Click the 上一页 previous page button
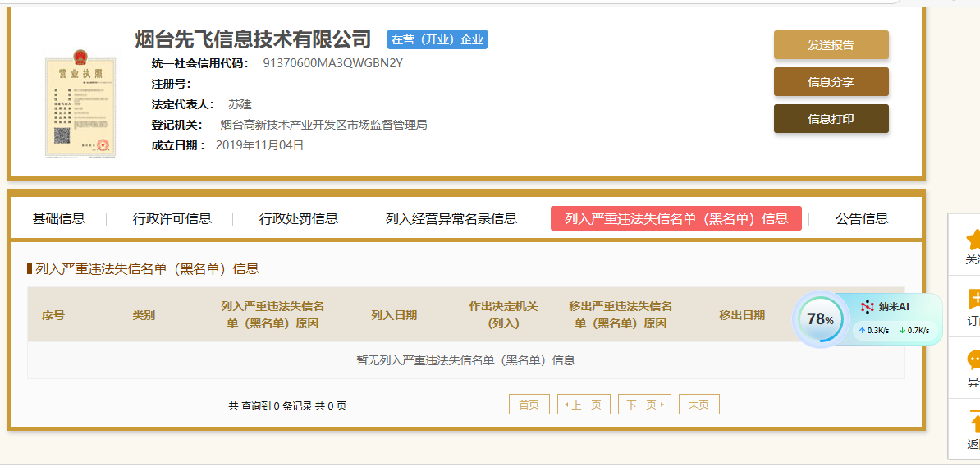 tap(583, 405)
